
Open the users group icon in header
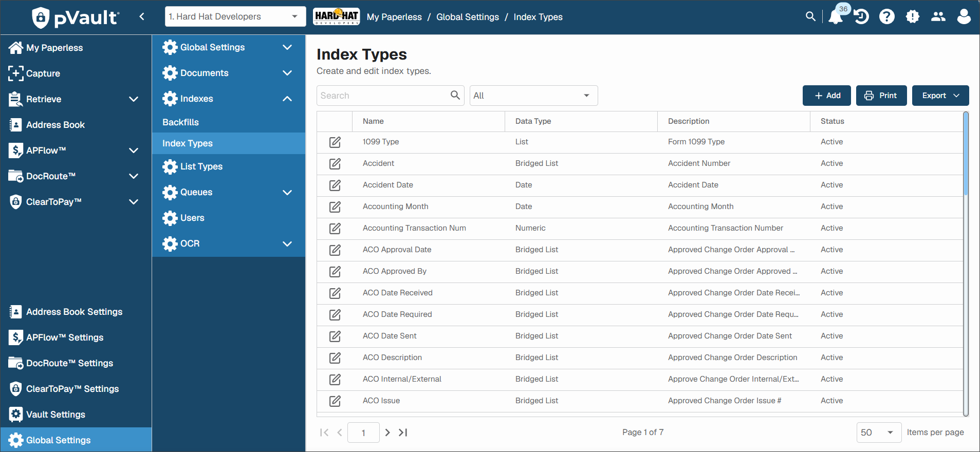tap(938, 17)
